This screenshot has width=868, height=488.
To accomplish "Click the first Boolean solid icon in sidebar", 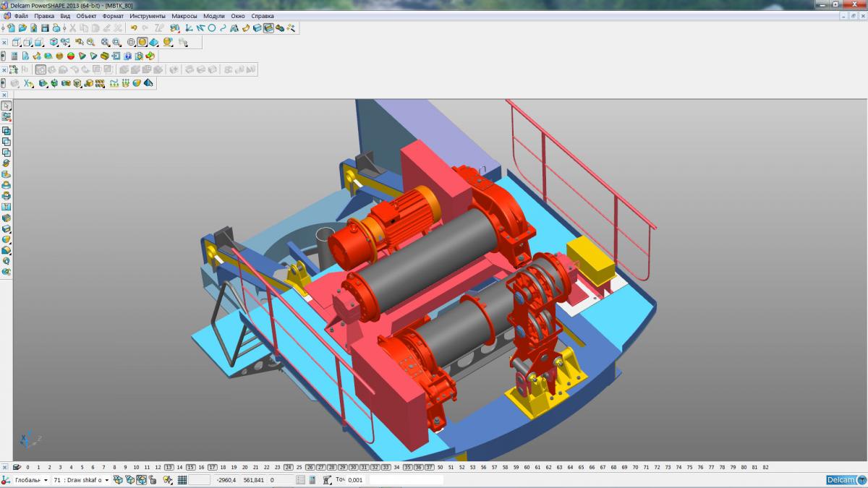I will tap(7, 131).
